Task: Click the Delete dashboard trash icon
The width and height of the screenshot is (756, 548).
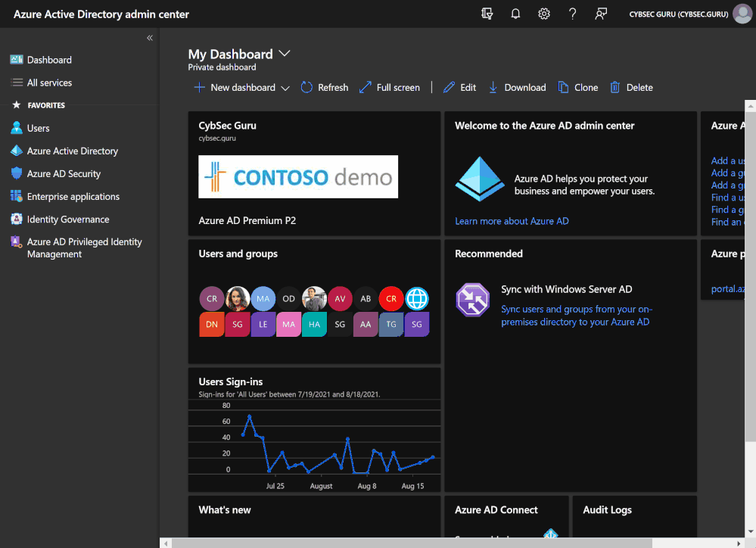Action: [614, 87]
